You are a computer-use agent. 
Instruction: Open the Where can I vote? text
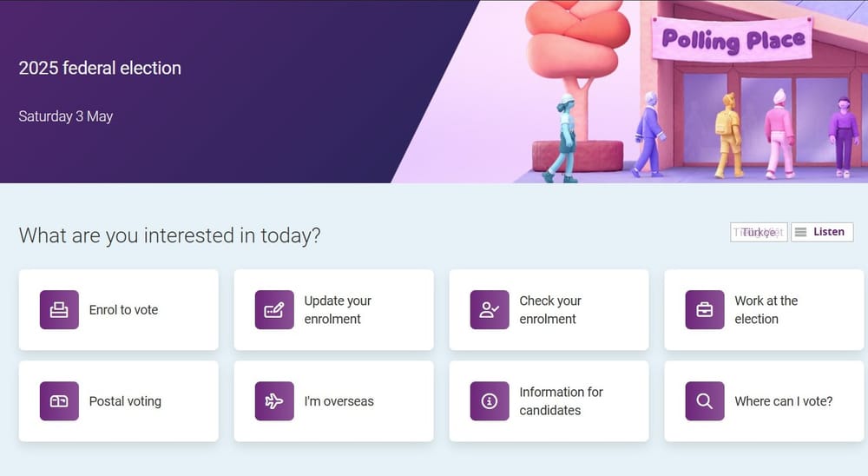(x=783, y=401)
